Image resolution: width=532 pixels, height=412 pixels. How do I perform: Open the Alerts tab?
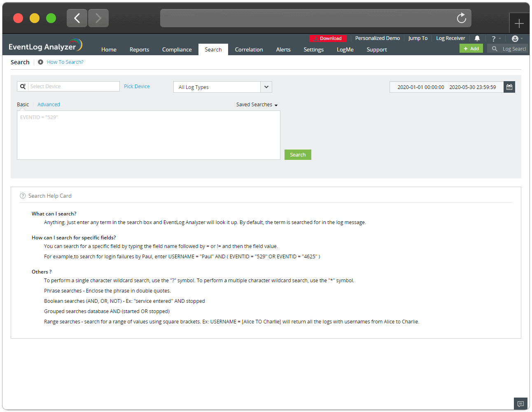[283, 49]
